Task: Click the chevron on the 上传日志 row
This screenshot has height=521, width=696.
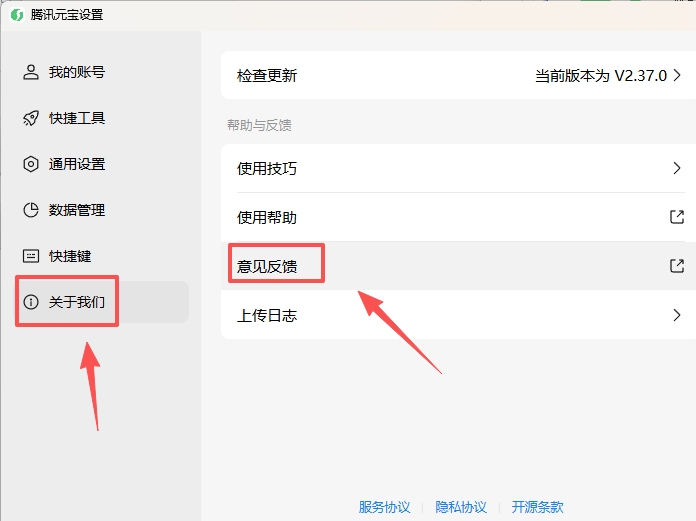Action: coord(677,315)
